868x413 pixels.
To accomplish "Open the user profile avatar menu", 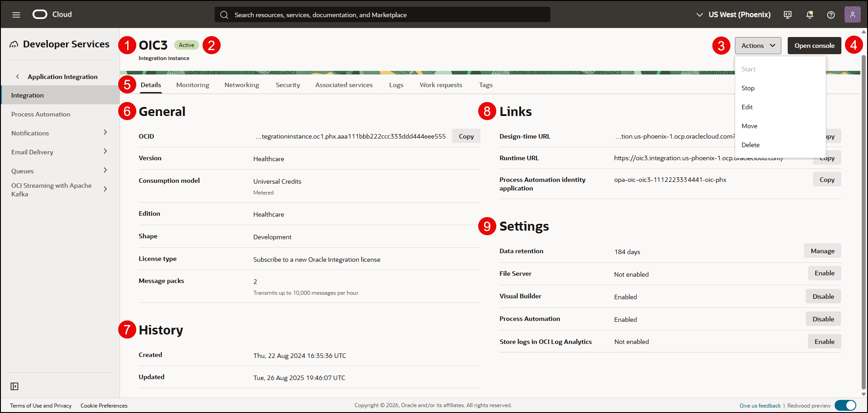I will [x=853, y=14].
